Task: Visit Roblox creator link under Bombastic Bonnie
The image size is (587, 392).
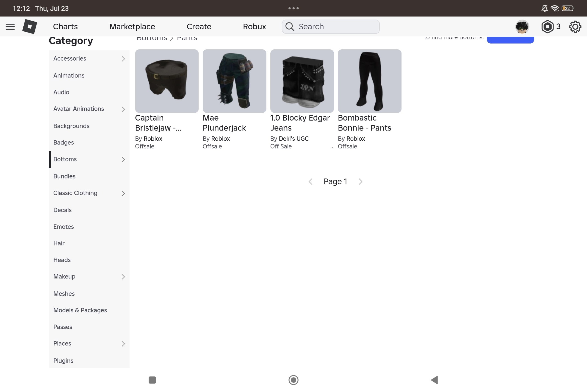Action: click(x=356, y=139)
